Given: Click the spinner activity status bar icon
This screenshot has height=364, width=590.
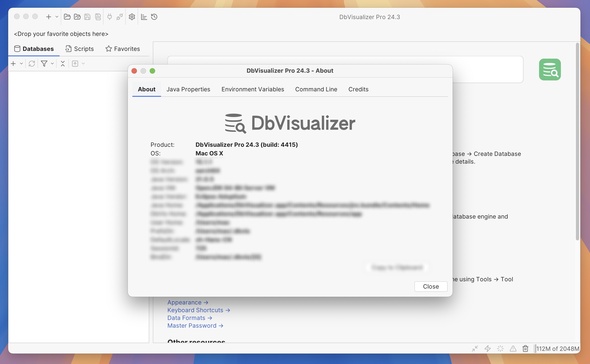Looking at the screenshot, I should tap(500, 348).
